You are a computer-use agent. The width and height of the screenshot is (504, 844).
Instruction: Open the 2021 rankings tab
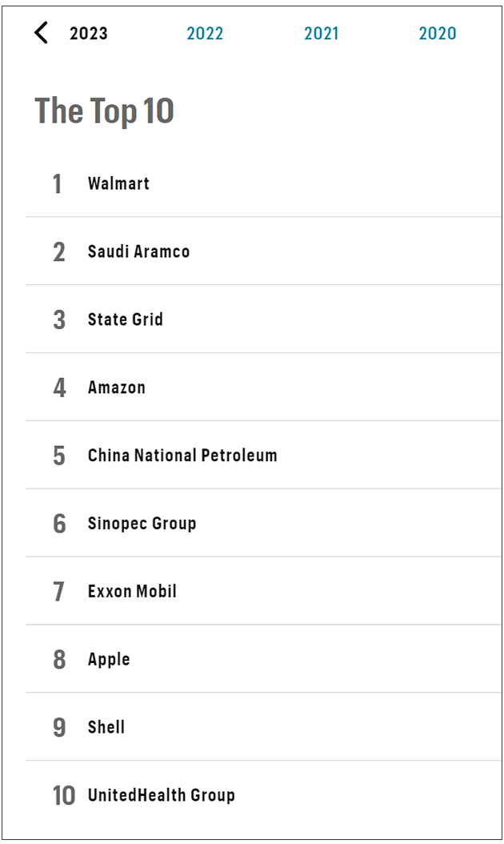tap(321, 34)
